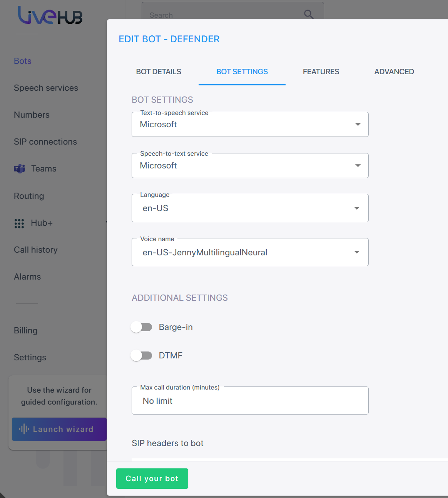Click the Teams icon in sidebar
This screenshot has height=498, width=448.
20,168
